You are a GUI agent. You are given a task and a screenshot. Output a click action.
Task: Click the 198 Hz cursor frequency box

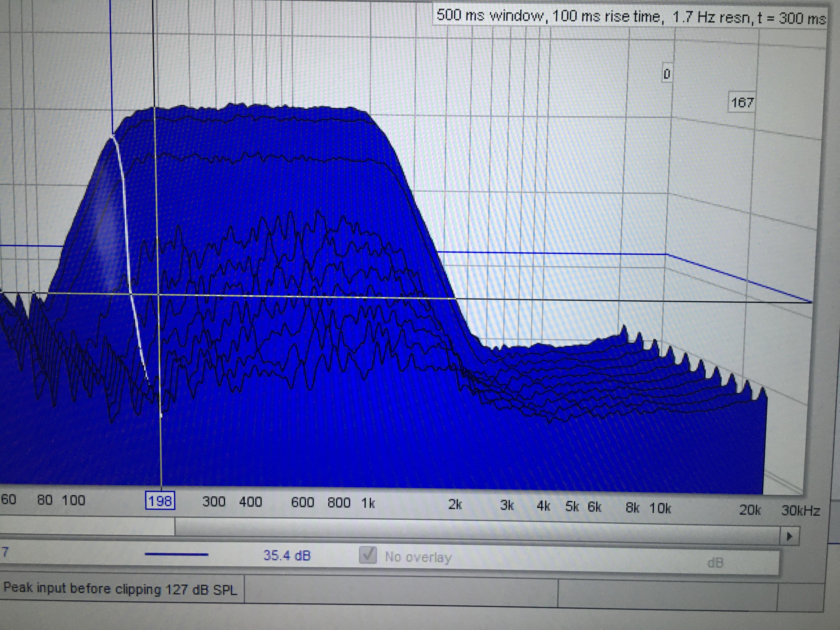point(160,501)
